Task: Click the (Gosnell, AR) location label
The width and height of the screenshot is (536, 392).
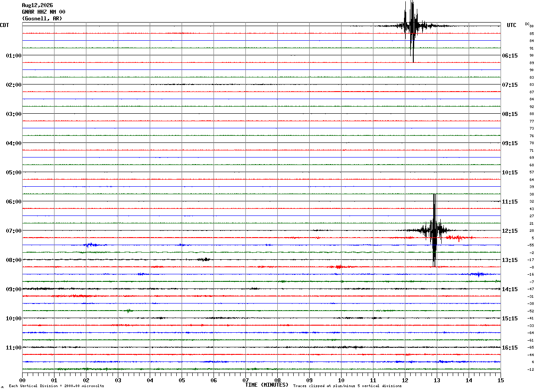Action: (x=42, y=19)
